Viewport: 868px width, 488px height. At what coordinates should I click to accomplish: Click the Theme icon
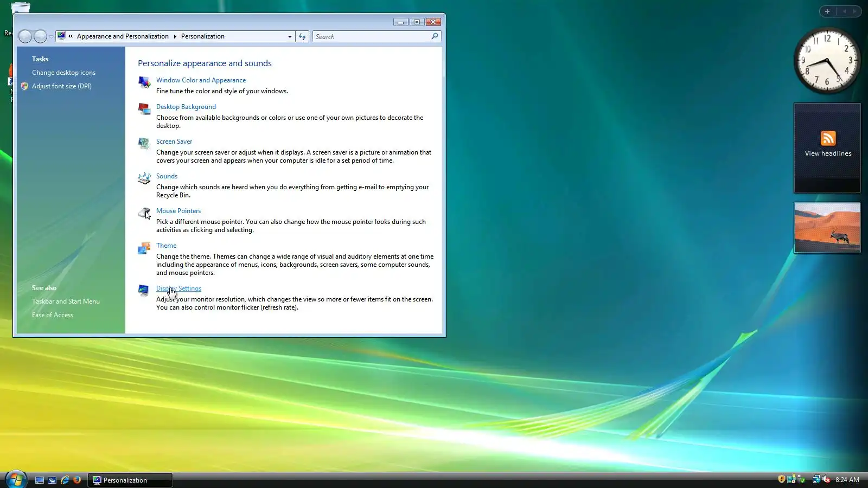tap(144, 248)
